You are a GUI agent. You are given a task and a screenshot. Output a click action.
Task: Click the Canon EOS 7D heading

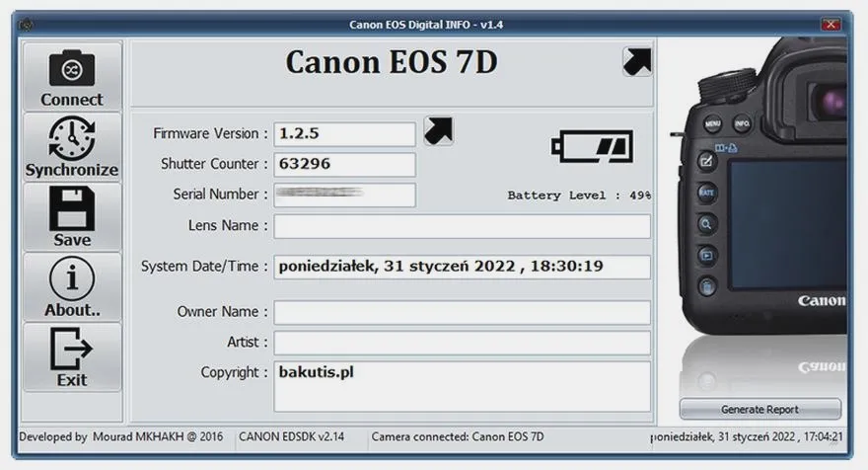click(x=392, y=62)
